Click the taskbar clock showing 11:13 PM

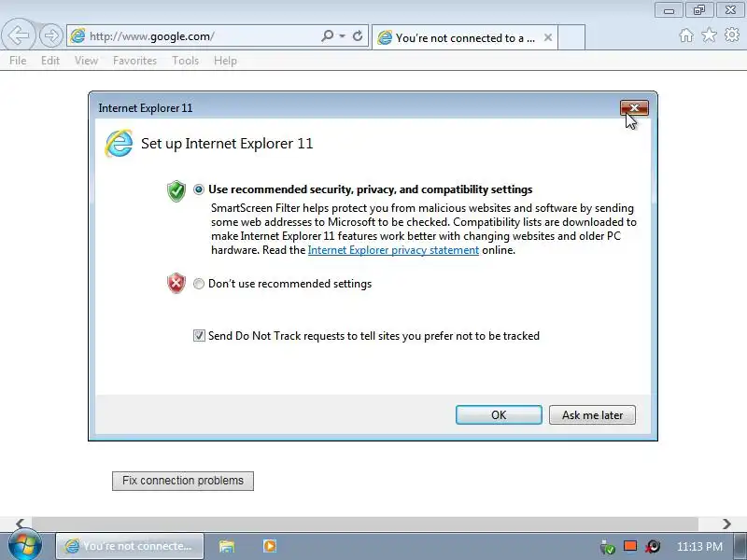699,546
